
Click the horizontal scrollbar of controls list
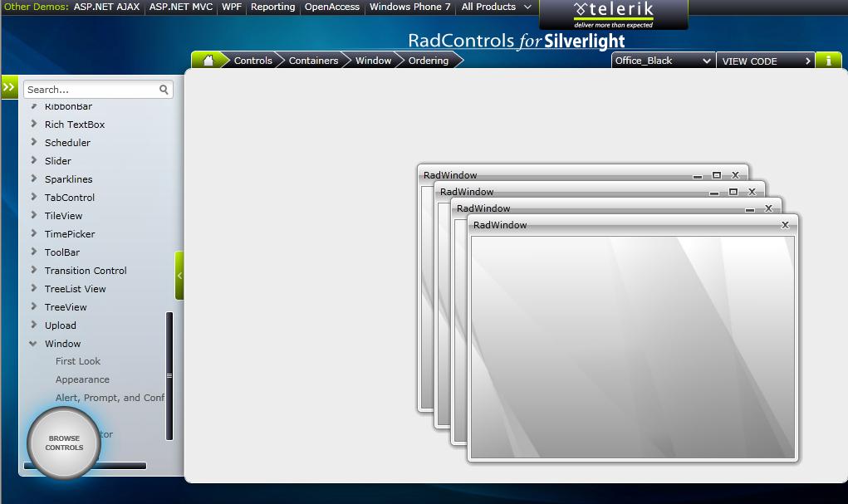[x=85, y=466]
